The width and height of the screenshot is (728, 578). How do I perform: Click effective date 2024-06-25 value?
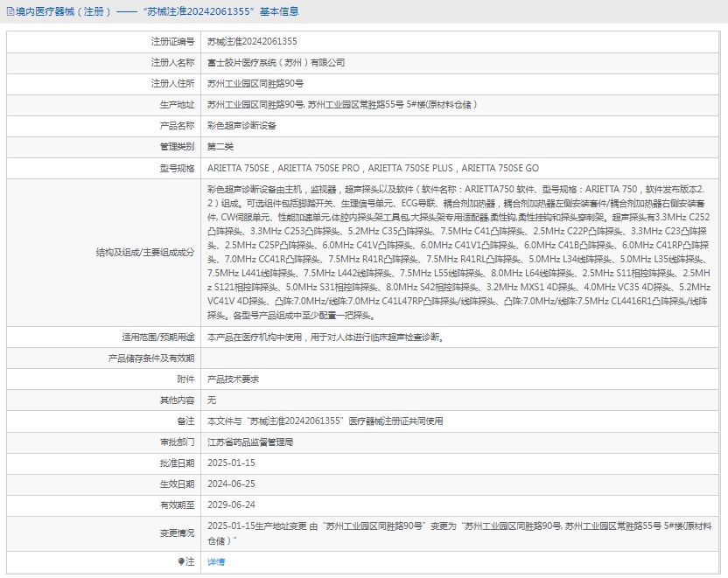tap(232, 484)
